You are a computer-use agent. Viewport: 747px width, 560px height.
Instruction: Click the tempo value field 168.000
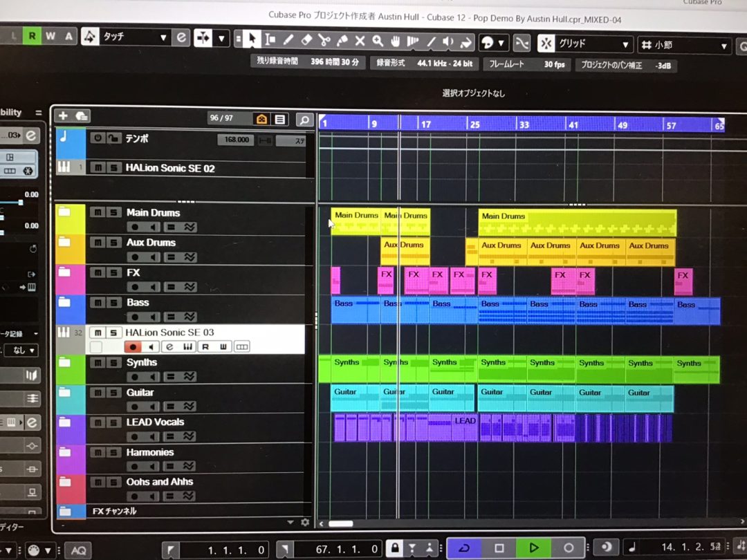(236, 140)
